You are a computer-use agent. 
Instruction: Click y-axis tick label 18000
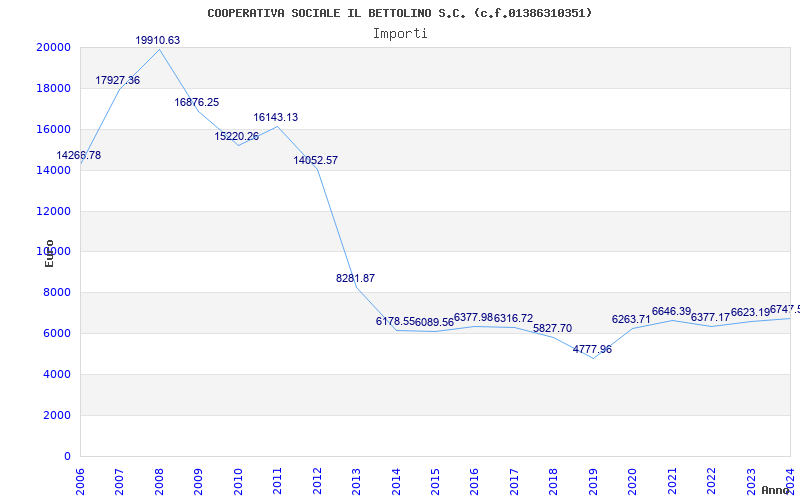click(53, 88)
